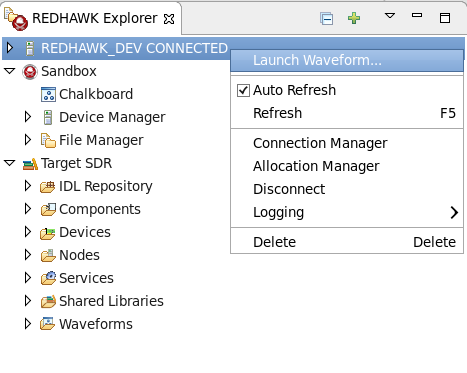Select the Components label
This screenshot has height=373, width=467.
point(100,209)
